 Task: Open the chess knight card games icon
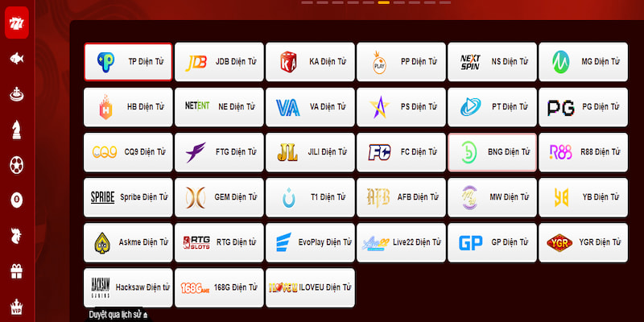pyautogui.click(x=17, y=130)
